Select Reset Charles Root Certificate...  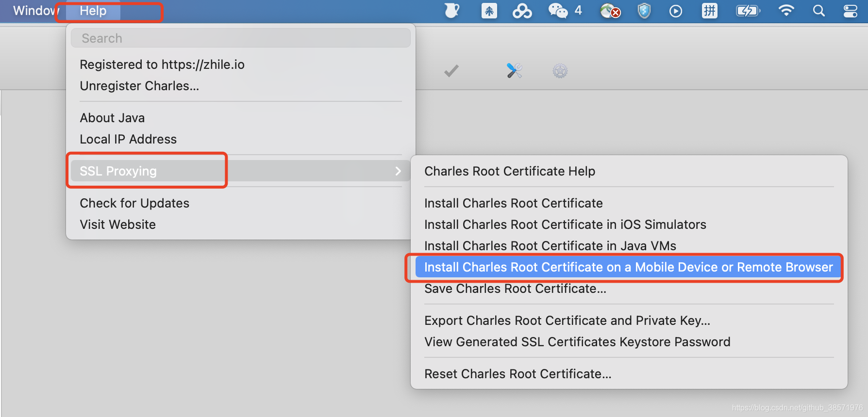tap(517, 374)
